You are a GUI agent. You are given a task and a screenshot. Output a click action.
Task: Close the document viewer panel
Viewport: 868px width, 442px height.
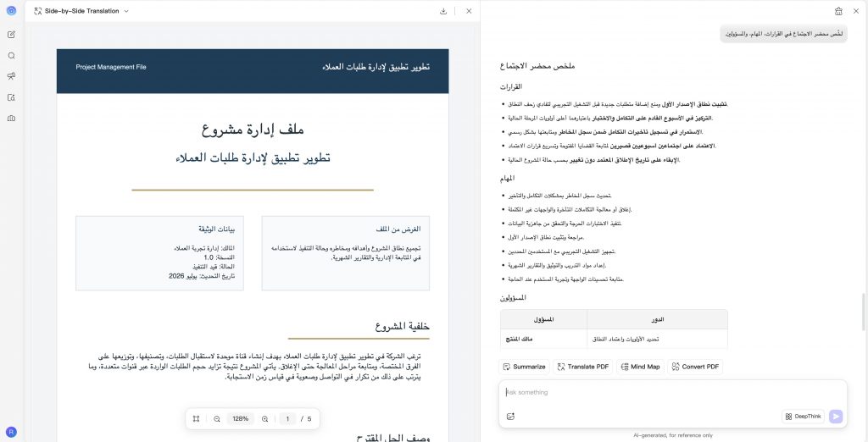469,11
